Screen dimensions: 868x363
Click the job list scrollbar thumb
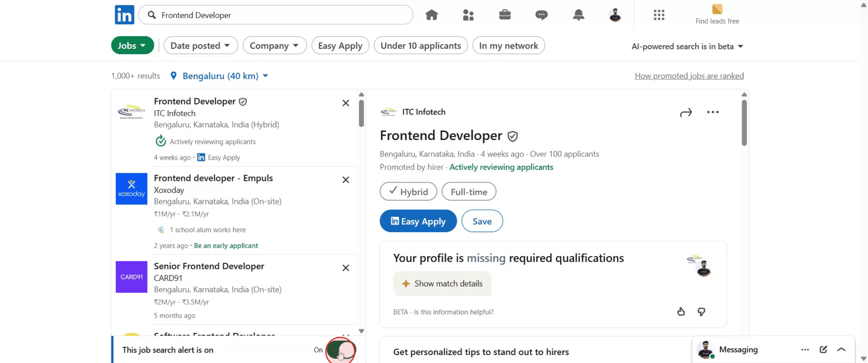click(361, 113)
